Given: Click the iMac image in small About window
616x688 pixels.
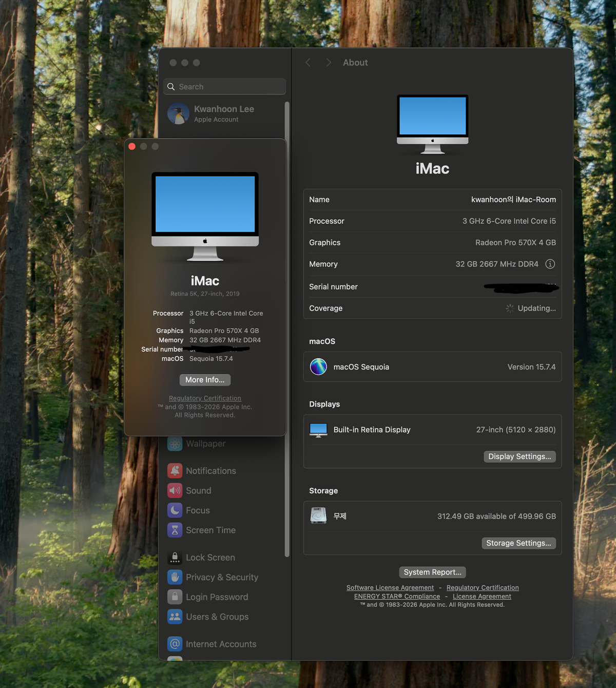Looking at the screenshot, I should (205, 217).
